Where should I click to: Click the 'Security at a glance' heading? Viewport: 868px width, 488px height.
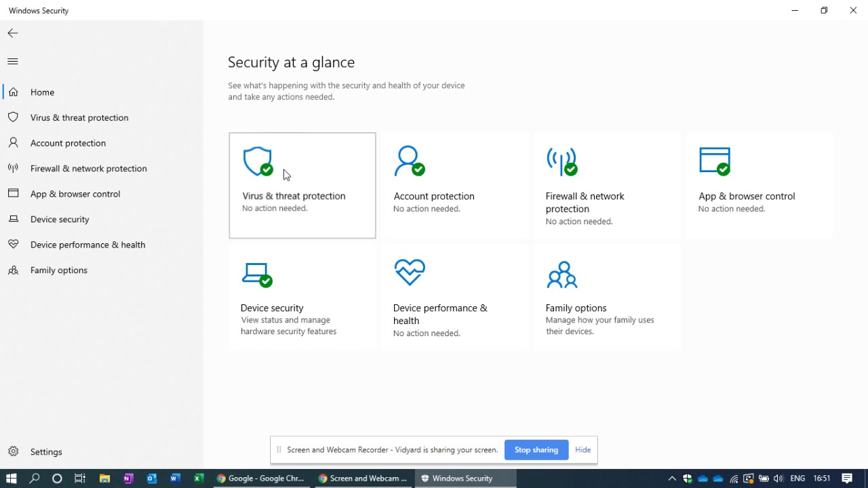pos(292,62)
